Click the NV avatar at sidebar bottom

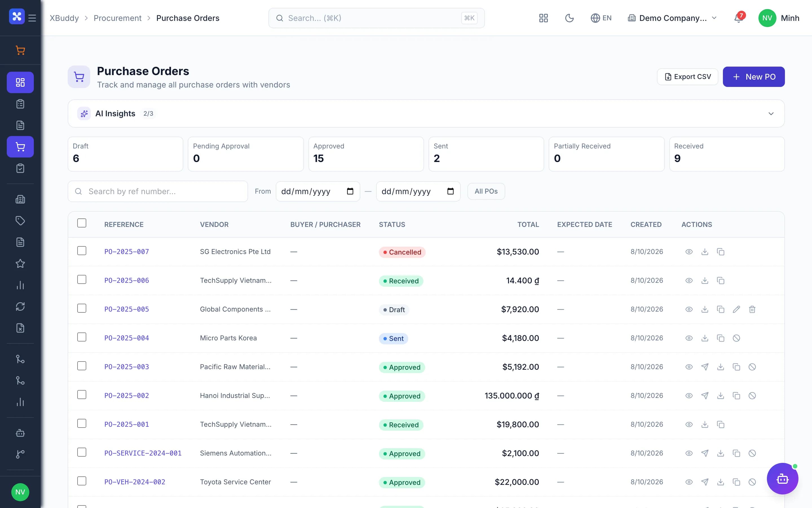click(20, 492)
